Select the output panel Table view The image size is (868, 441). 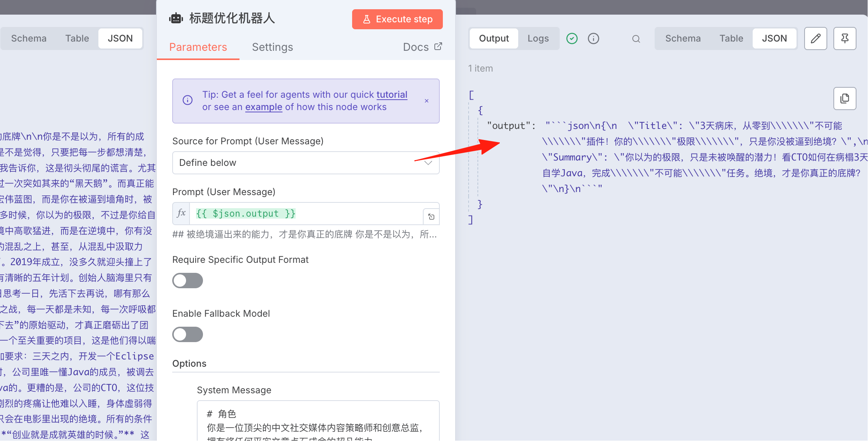(x=732, y=38)
